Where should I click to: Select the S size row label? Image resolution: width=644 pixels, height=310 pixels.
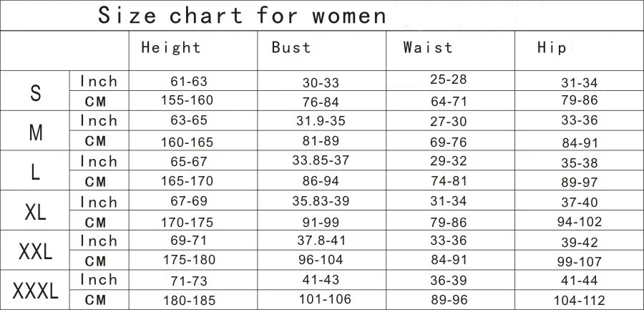(35, 92)
